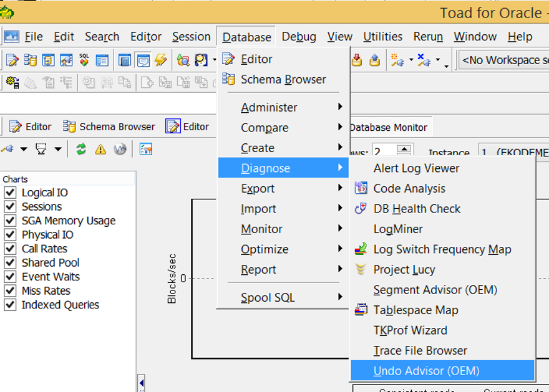Image resolution: width=549 pixels, height=392 pixels.
Task: Hide the Indexed Queries chart
Action: (x=10, y=305)
